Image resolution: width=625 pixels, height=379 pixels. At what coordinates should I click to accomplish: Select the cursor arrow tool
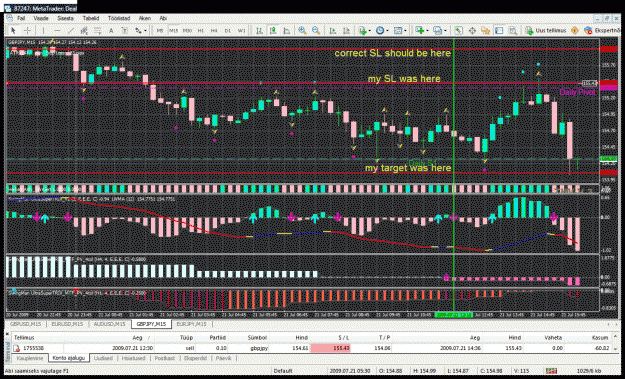(13, 31)
